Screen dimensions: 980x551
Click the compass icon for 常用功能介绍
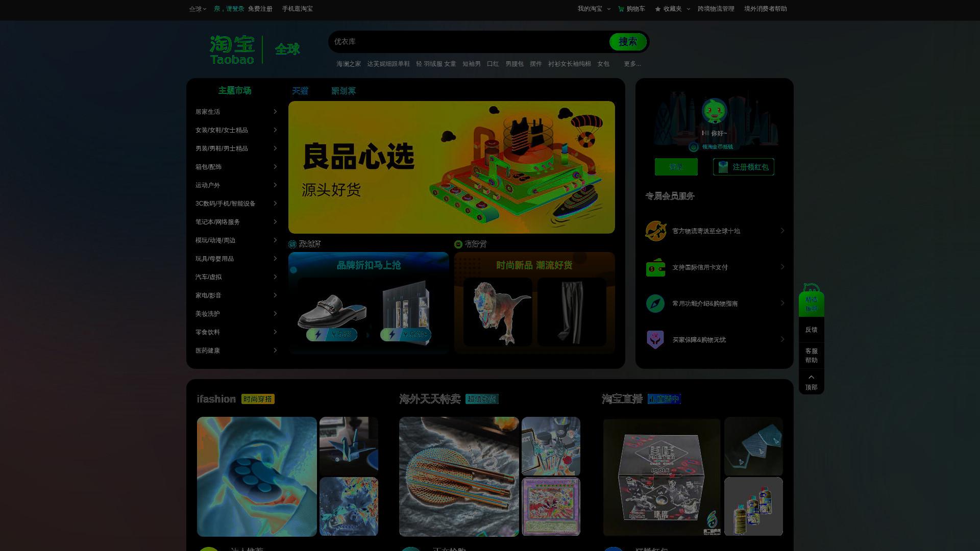655,304
